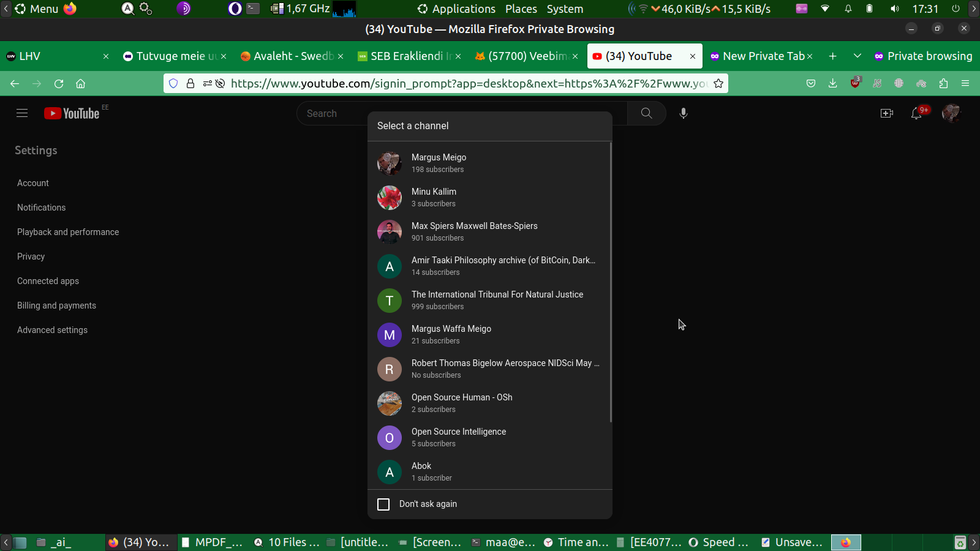Select the Minu Kallim channel avatar
The height and width of the screenshot is (551, 980).
390,198
